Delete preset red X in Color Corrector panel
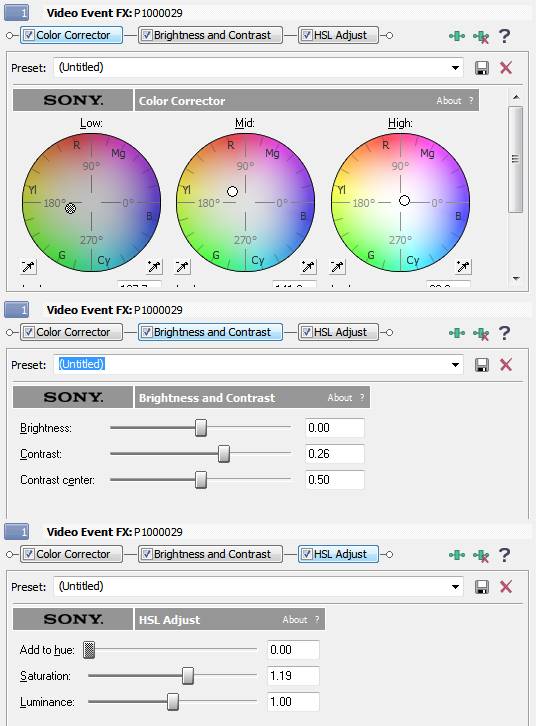Screen dimensions: 536x726 [x=506, y=68]
